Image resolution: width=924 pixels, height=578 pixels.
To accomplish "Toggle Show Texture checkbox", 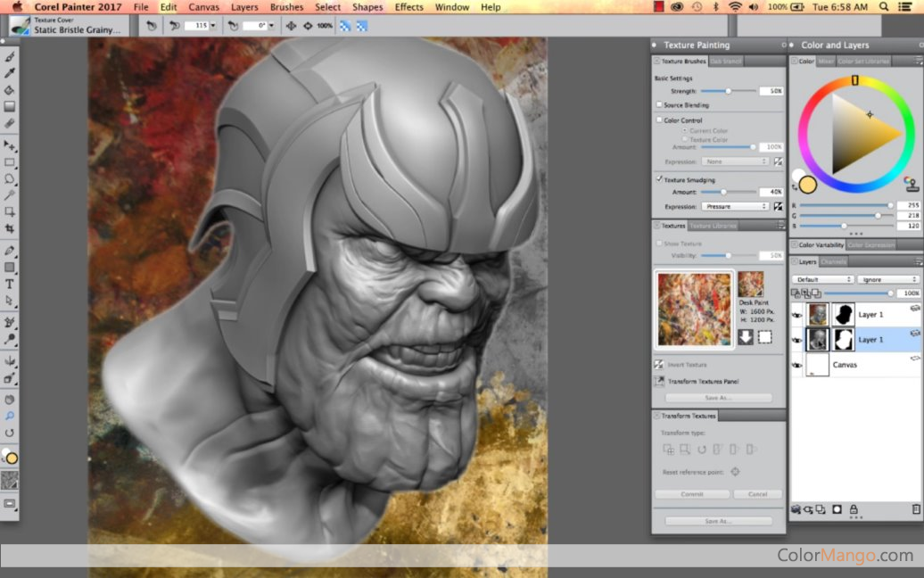I will 659,244.
